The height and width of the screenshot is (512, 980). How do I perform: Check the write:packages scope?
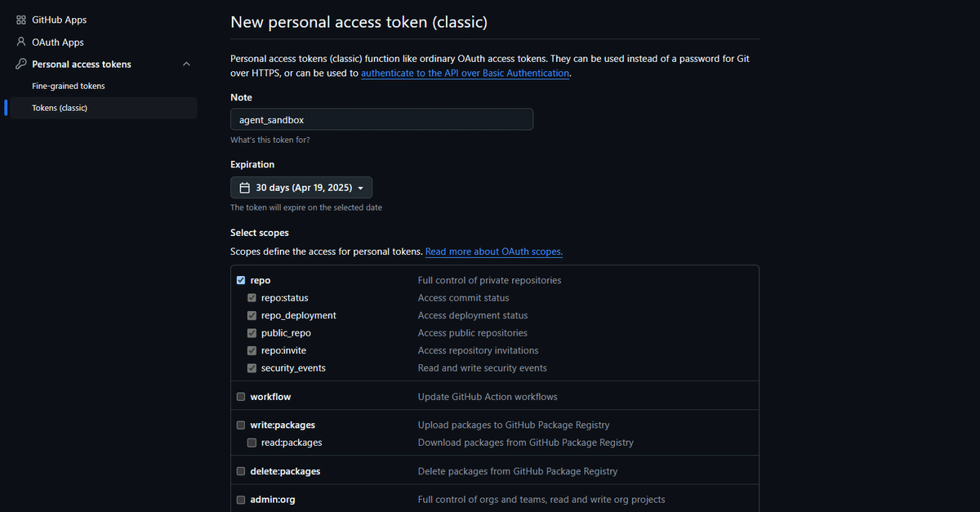pyautogui.click(x=241, y=425)
